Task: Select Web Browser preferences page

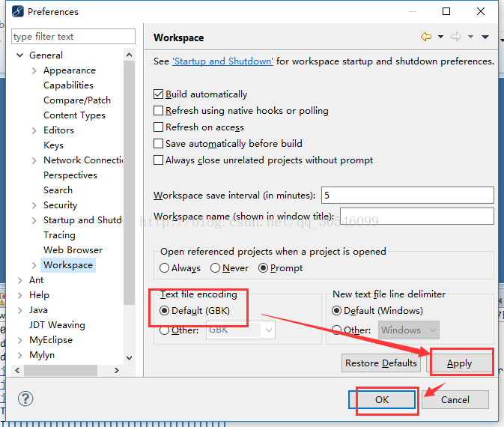Action: pos(73,250)
